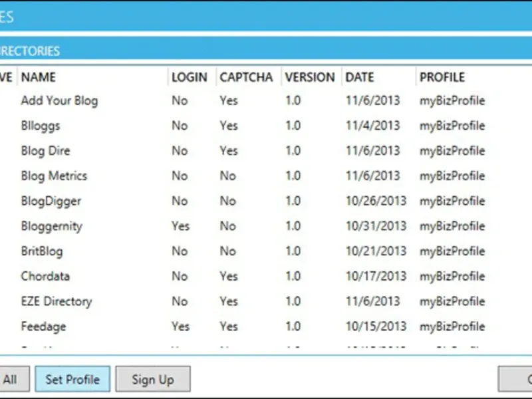
Task: Click version 1.0 in the BritBlog row
Action: coord(293,251)
